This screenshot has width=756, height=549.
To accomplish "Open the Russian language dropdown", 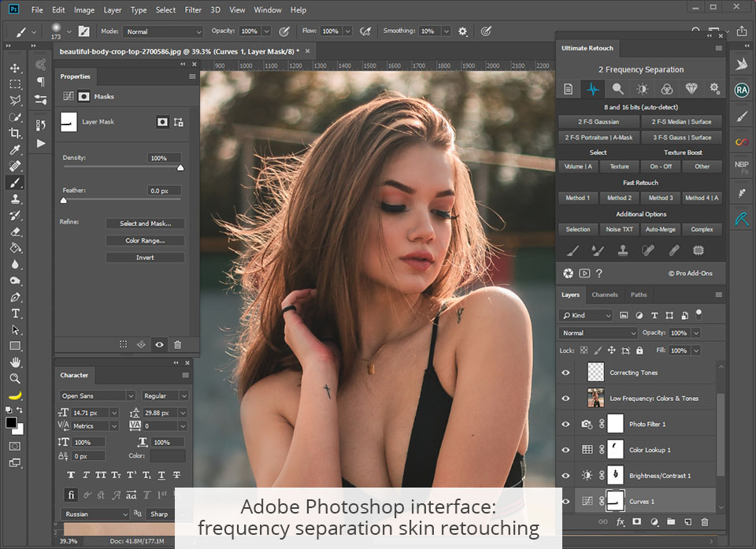I will pos(94,514).
